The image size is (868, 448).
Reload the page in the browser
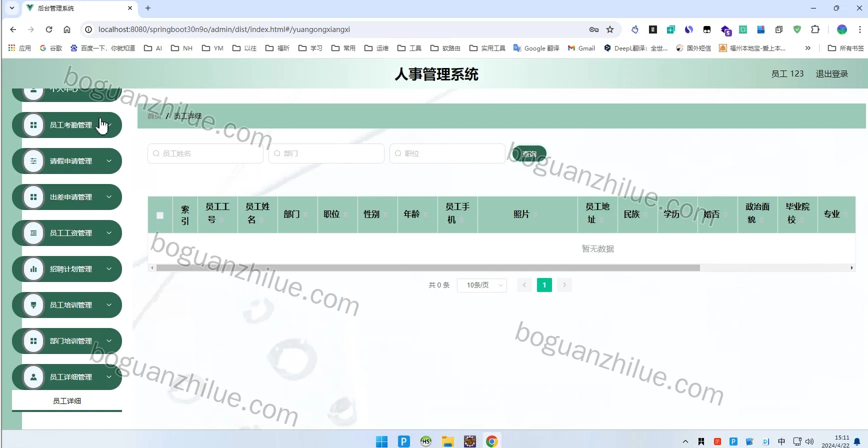click(49, 29)
